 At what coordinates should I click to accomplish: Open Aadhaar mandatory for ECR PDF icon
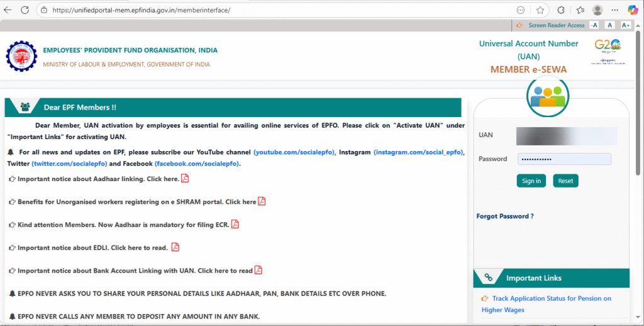pos(235,225)
